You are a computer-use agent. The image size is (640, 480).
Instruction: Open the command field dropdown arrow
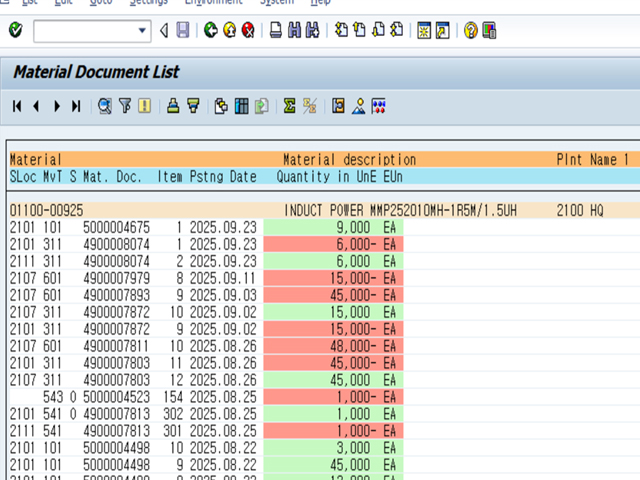(x=142, y=31)
